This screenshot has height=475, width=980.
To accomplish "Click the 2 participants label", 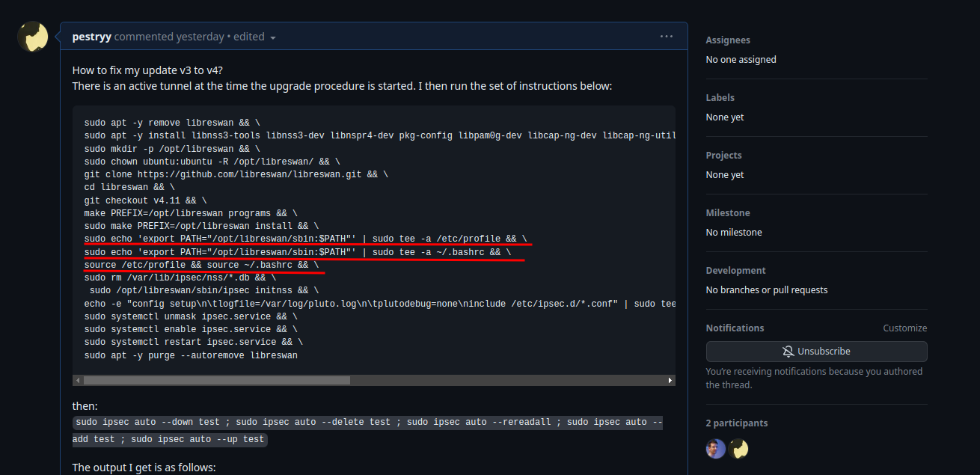I will click(x=737, y=423).
